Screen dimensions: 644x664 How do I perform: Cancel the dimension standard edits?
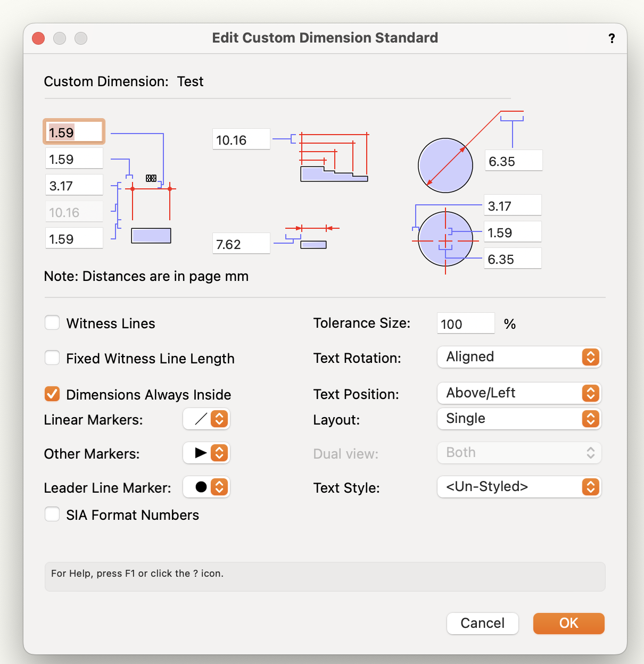point(482,623)
